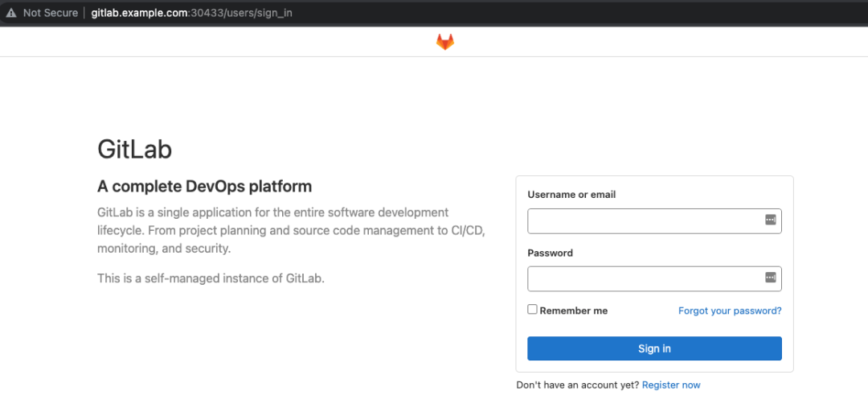Image resolution: width=868 pixels, height=416 pixels.
Task: Open password manager icon in password field
Action: 770,277
